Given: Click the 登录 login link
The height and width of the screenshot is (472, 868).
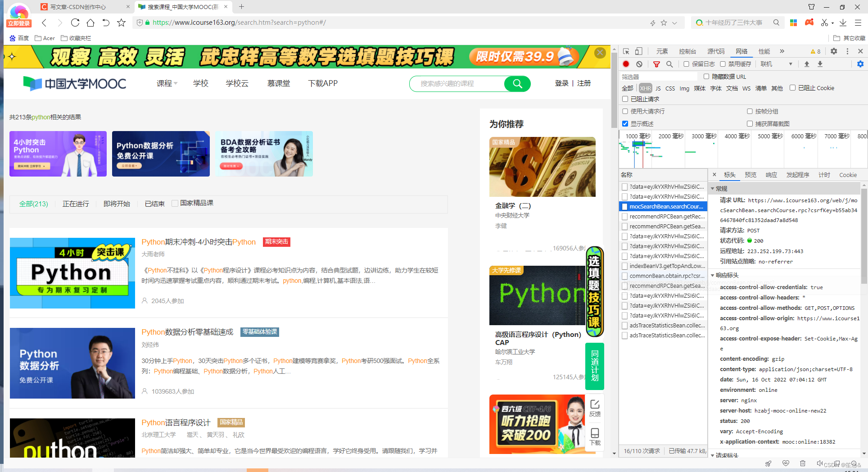Looking at the screenshot, I should 561,83.
